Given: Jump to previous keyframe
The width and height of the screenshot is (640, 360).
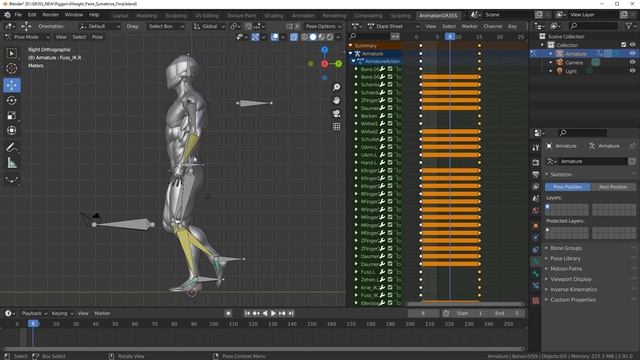Looking at the screenshot, I should (x=256, y=313).
